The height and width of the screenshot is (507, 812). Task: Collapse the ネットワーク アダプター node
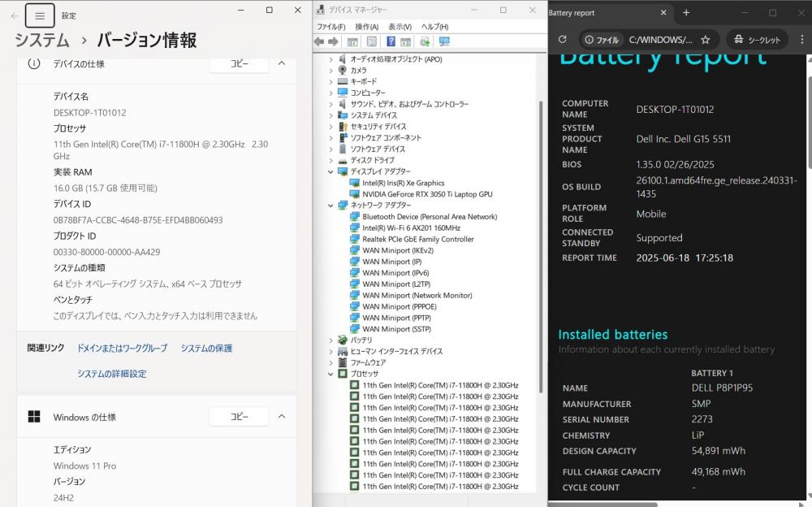pos(331,206)
